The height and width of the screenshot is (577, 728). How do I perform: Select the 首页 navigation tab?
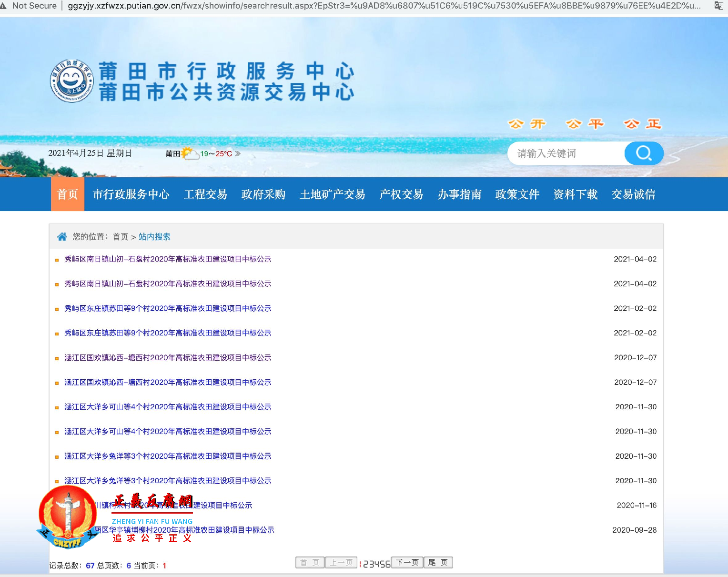click(x=68, y=194)
